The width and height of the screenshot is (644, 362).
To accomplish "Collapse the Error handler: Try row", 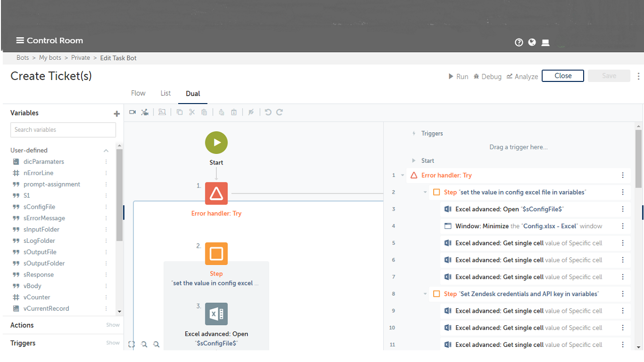I will [403, 175].
